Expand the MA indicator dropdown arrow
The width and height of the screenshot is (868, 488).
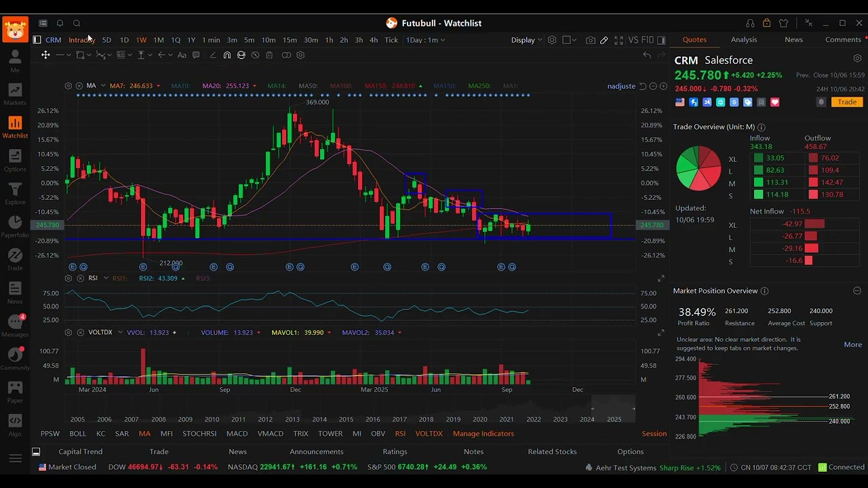[x=103, y=86]
